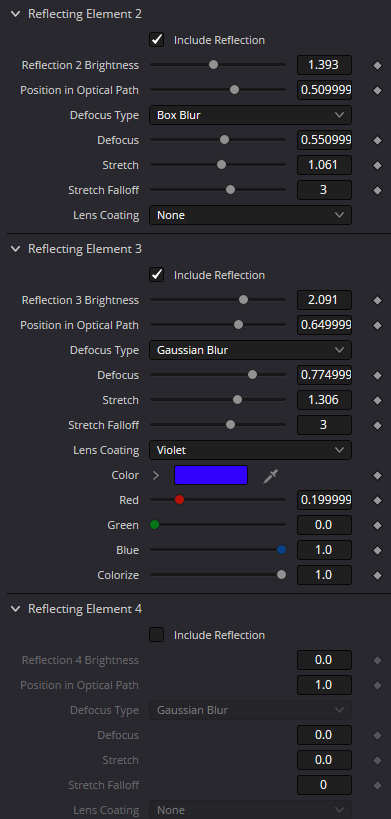Click the Reflection 2 Brightness slider handle

click(213, 65)
